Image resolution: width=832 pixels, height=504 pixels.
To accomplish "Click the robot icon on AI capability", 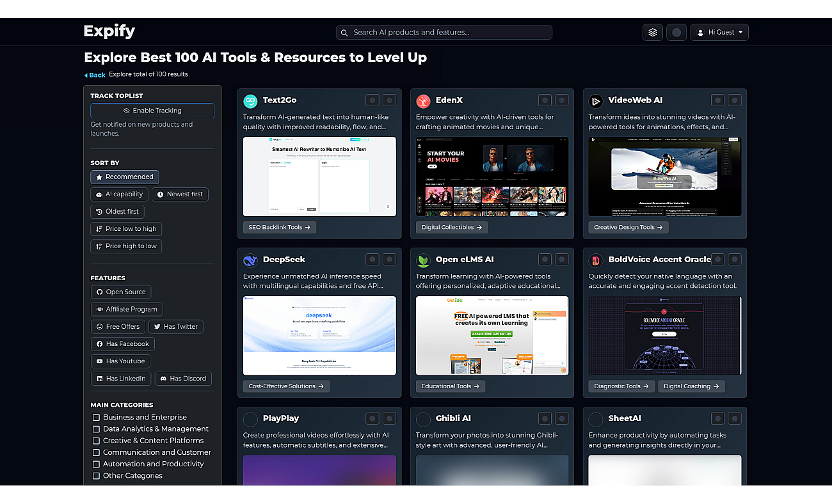I will coord(99,194).
